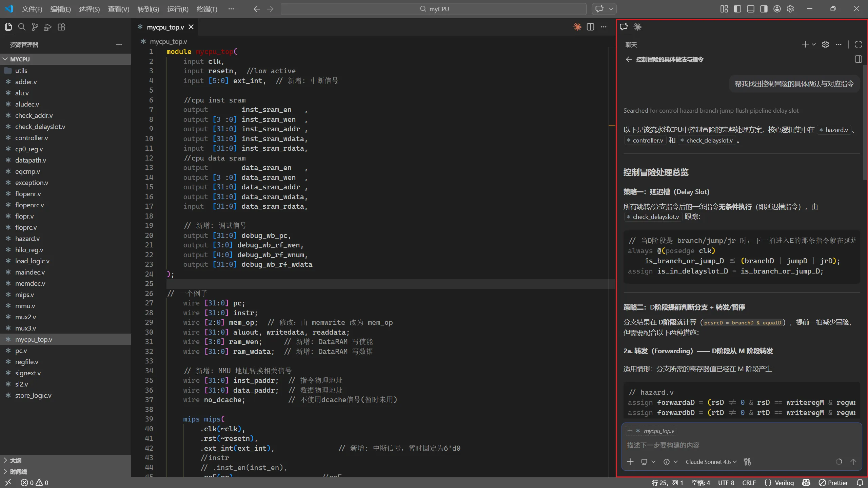The image size is (868, 488).
Task: Toggle the primary side bar layout button
Action: pos(737,9)
